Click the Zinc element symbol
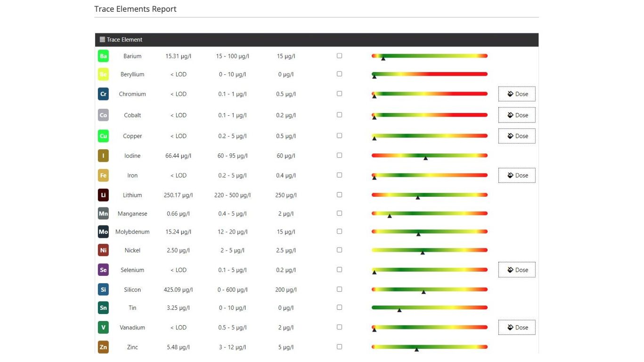The width and height of the screenshot is (644, 362). point(103,346)
